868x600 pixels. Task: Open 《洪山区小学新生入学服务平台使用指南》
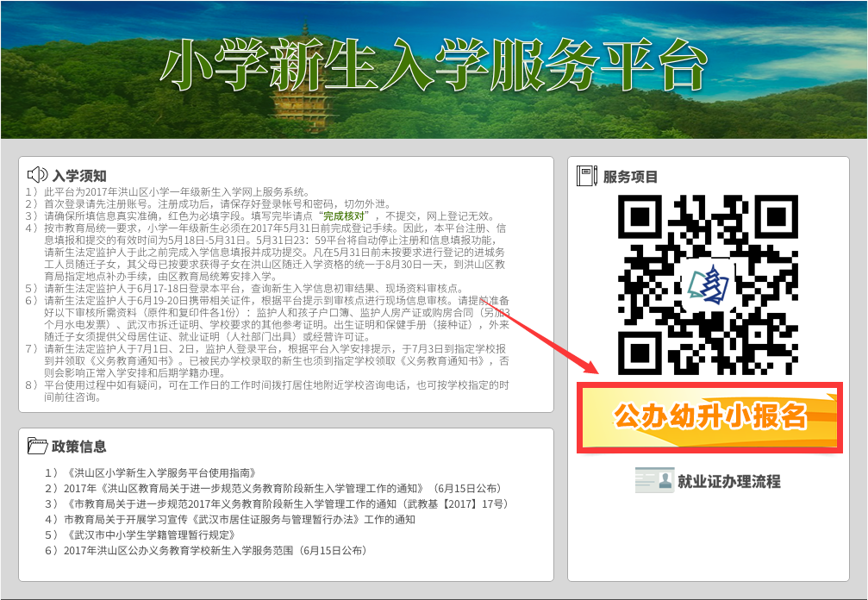[x=161, y=473]
